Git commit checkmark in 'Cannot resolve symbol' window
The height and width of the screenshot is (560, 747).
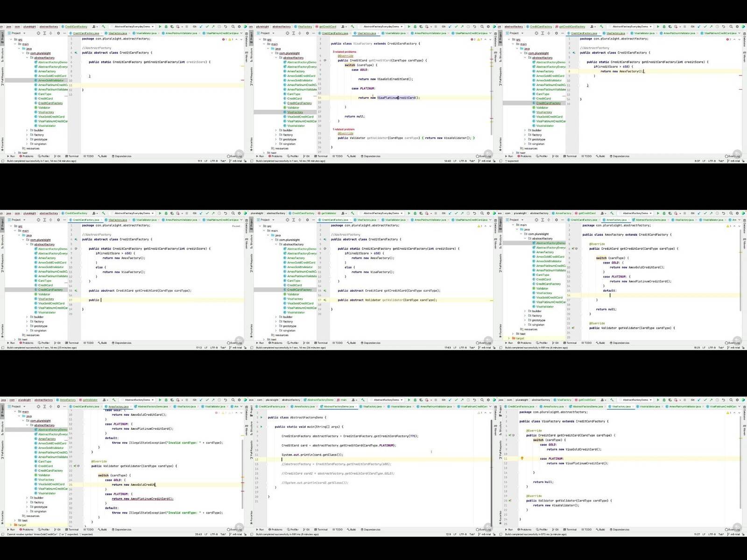(207, 400)
